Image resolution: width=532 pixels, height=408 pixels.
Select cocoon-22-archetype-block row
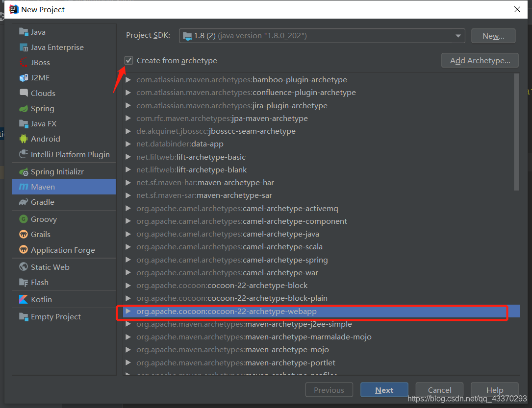click(321, 286)
